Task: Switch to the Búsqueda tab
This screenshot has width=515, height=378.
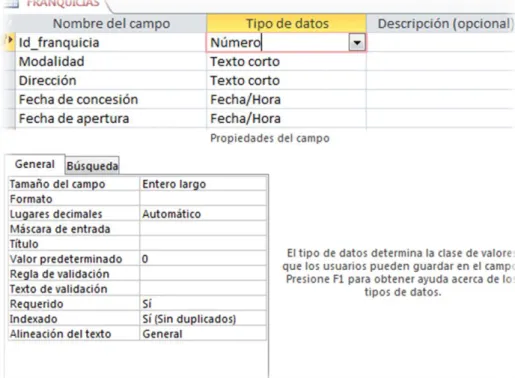Action: (x=92, y=166)
